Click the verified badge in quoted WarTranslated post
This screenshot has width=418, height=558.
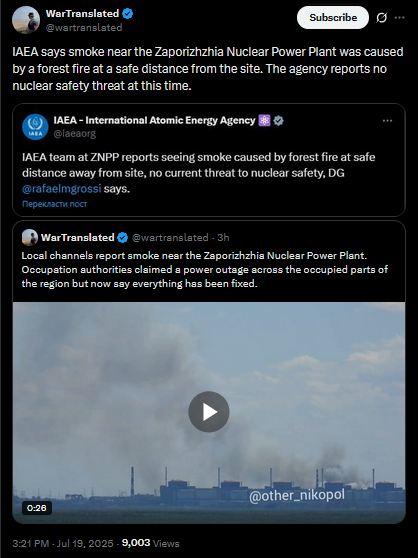[123, 238]
